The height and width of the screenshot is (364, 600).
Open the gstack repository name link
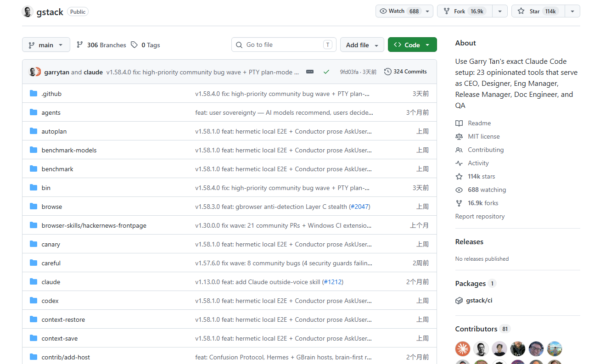click(x=50, y=11)
